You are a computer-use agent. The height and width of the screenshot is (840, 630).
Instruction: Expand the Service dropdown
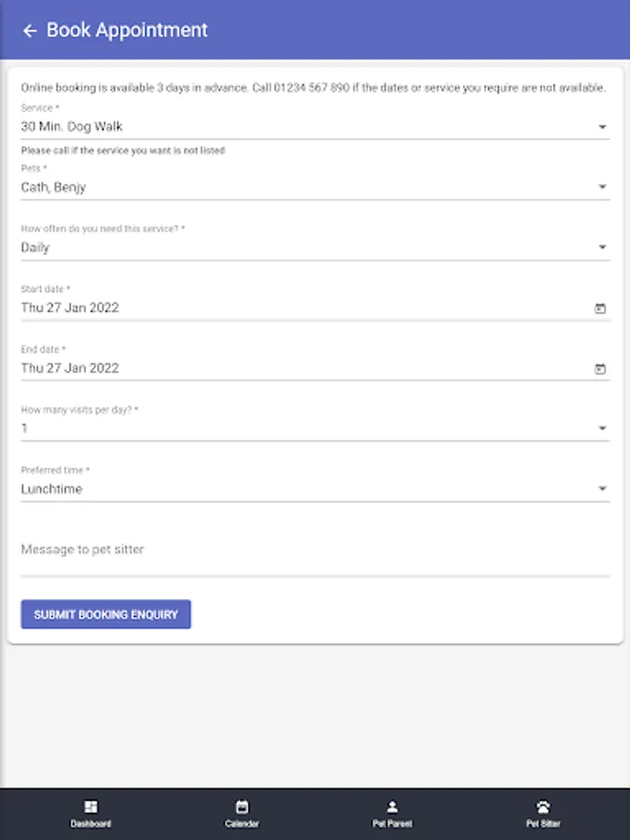(x=602, y=127)
